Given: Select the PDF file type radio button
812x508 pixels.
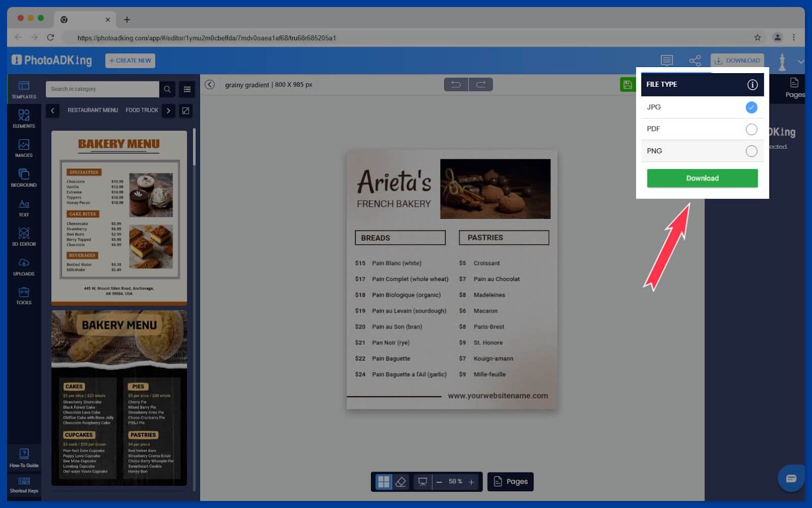Looking at the screenshot, I should pos(751,129).
